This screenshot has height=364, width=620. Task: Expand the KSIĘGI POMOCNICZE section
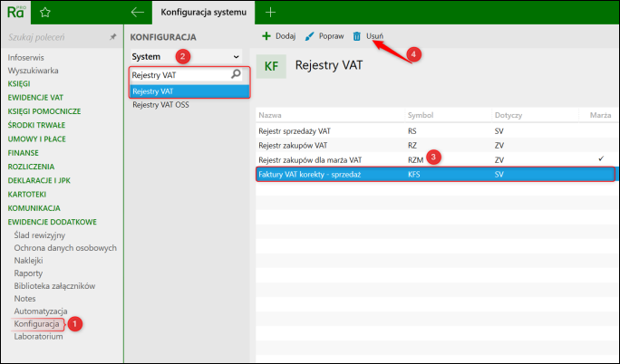44,111
